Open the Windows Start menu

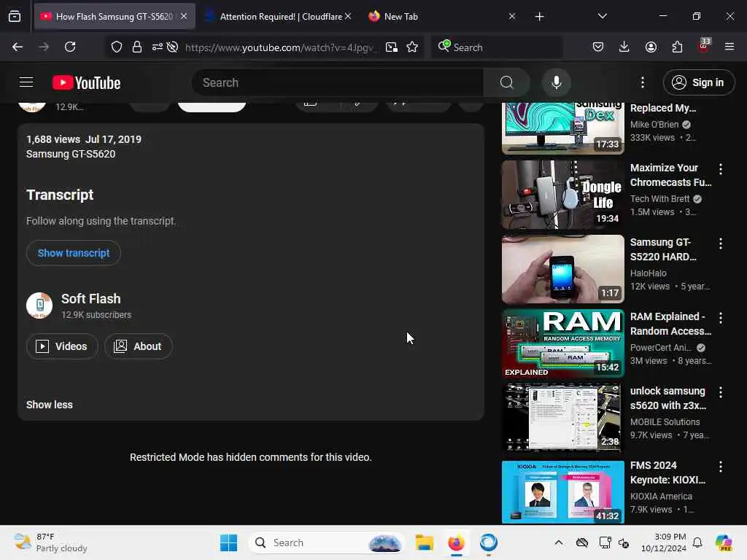coord(228,542)
